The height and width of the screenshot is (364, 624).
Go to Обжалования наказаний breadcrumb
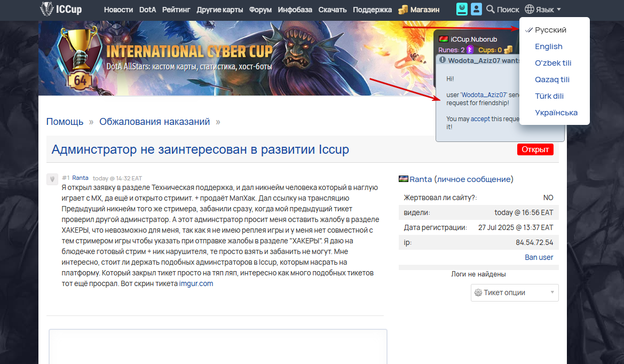point(154,122)
